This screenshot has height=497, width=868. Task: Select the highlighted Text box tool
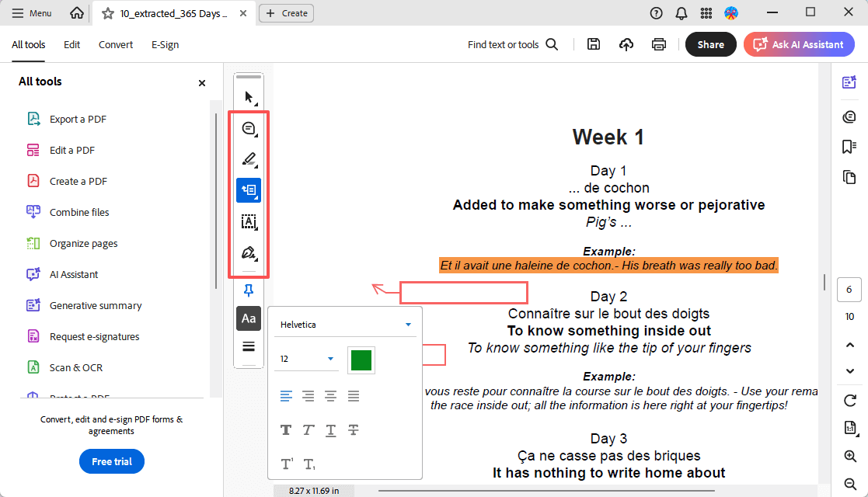249,190
